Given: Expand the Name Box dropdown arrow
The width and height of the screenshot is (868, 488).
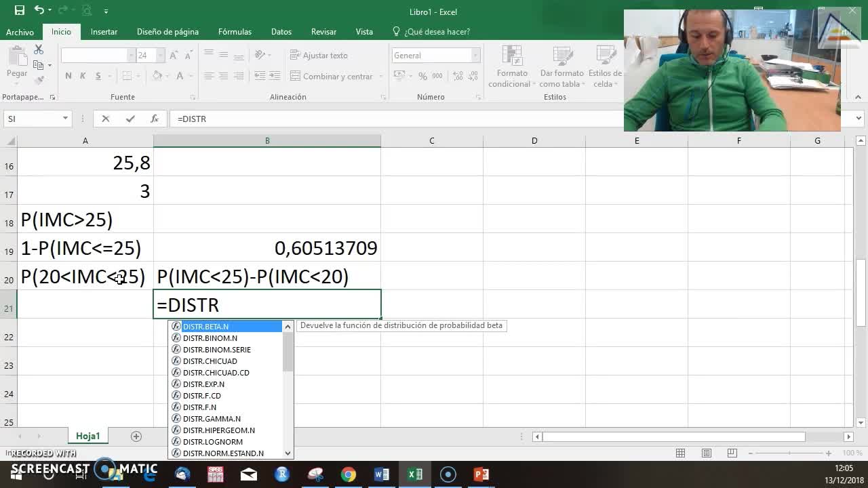Looking at the screenshot, I should tap(65, 119).
